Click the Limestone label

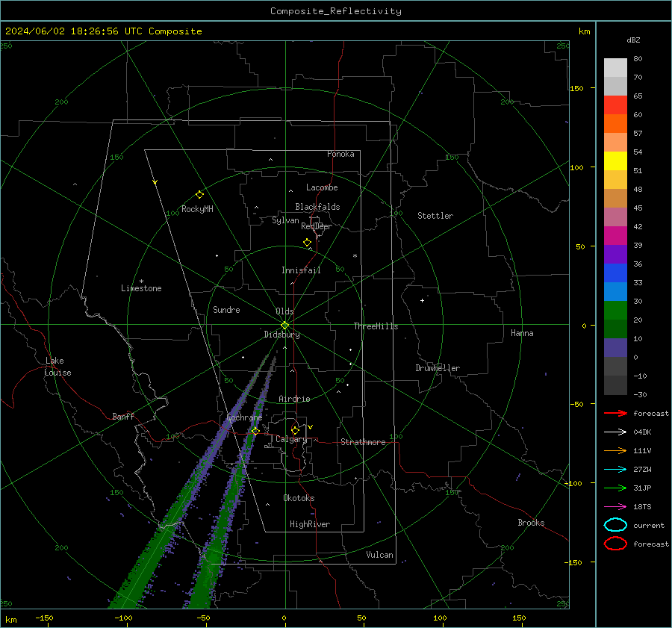point(141,288)
